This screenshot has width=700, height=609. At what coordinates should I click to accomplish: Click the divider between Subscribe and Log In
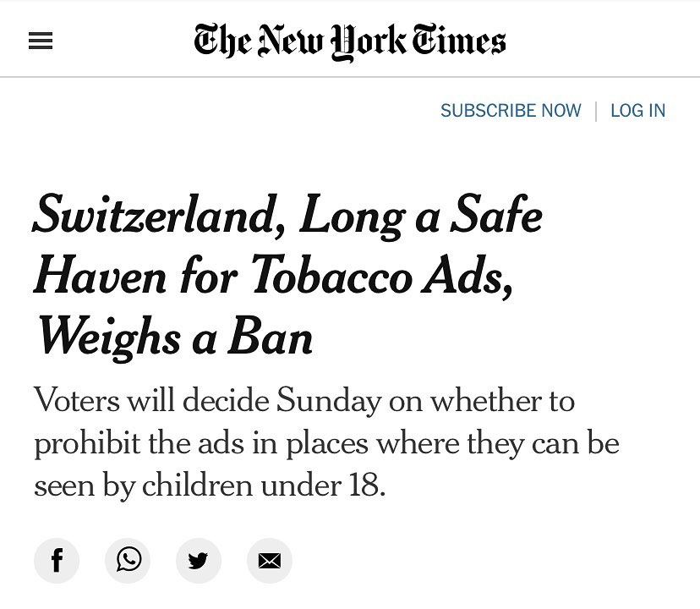point(596,112)
